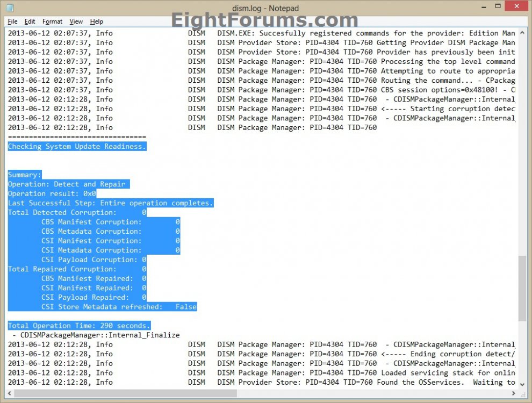Click the vertical scrollbar up arrow
Screen dimensions: 532x403
click(x=522, y=33)
